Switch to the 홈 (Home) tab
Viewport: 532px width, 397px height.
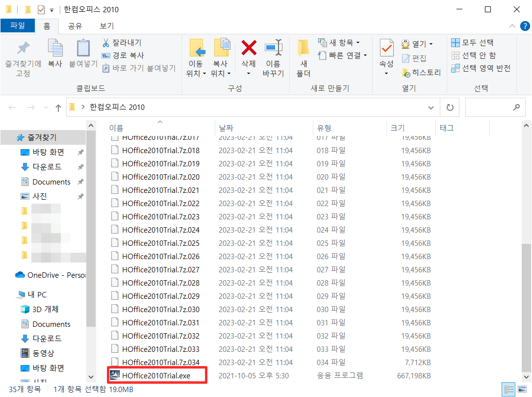[x=47, y=26]
